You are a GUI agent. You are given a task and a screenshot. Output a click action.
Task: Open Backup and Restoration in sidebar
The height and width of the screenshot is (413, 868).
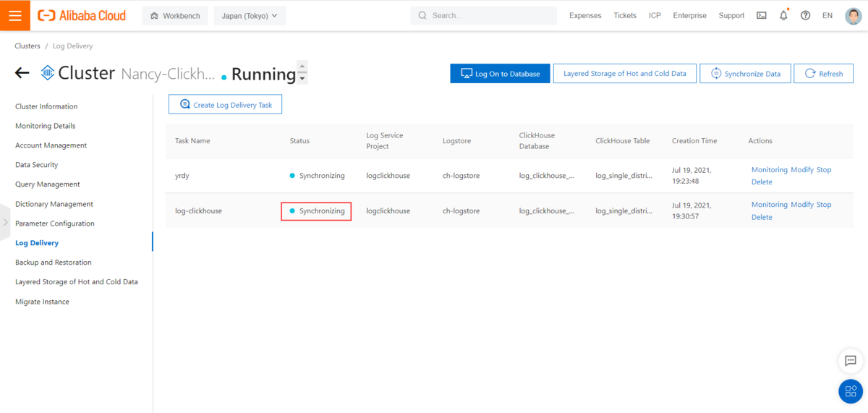coord(54,263)
